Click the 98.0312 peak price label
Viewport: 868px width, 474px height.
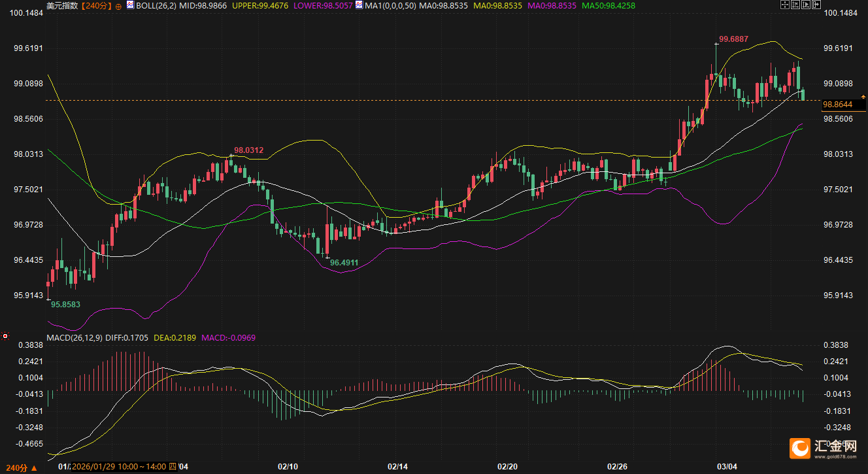point(248,150)
